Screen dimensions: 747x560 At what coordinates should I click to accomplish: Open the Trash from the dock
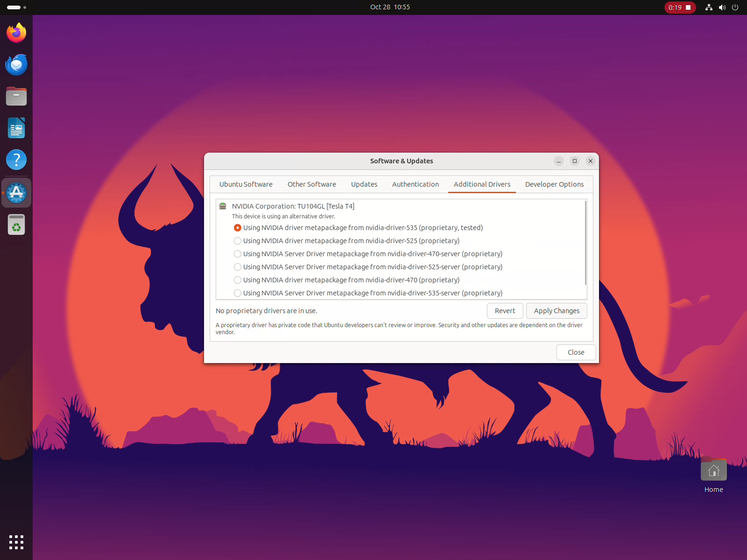[16, 224]
